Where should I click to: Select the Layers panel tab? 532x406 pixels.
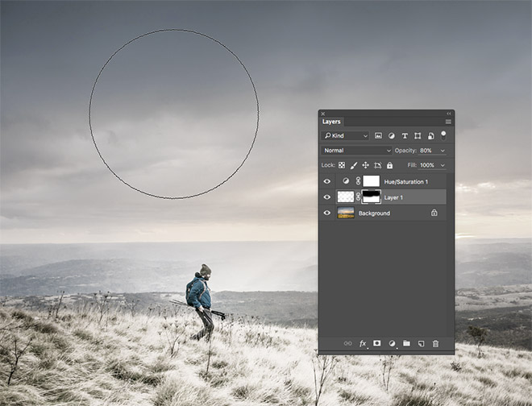332,122
